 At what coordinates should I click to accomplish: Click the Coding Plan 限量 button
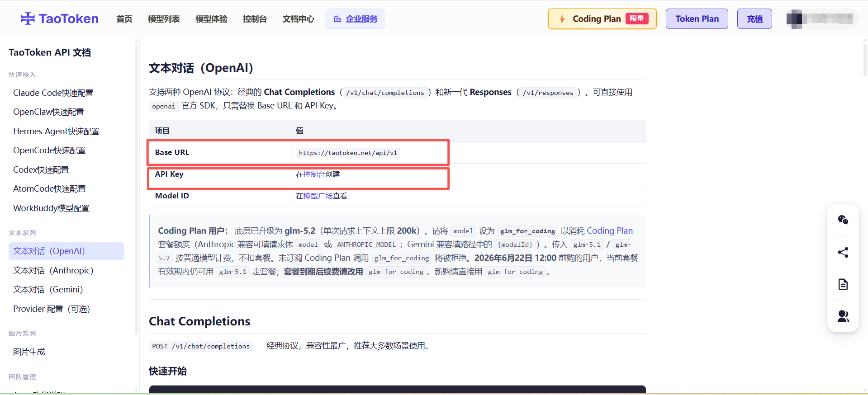pyautogui.click(x=602, y=19)
